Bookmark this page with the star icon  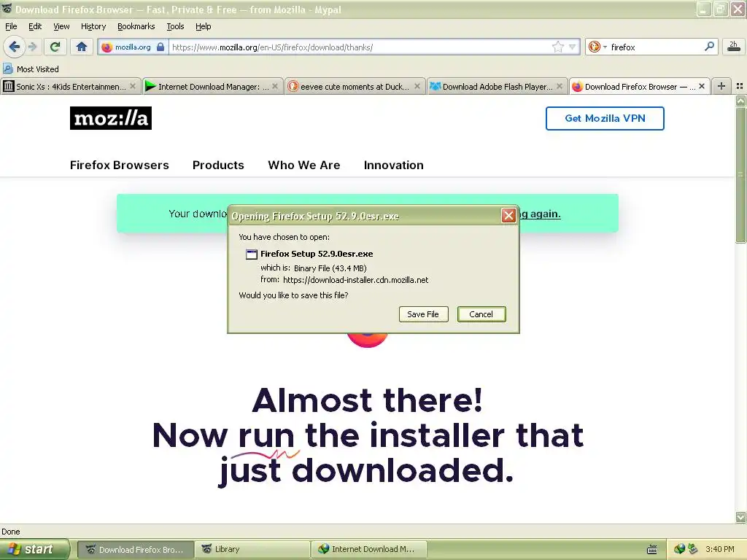[x=558, y=47]
